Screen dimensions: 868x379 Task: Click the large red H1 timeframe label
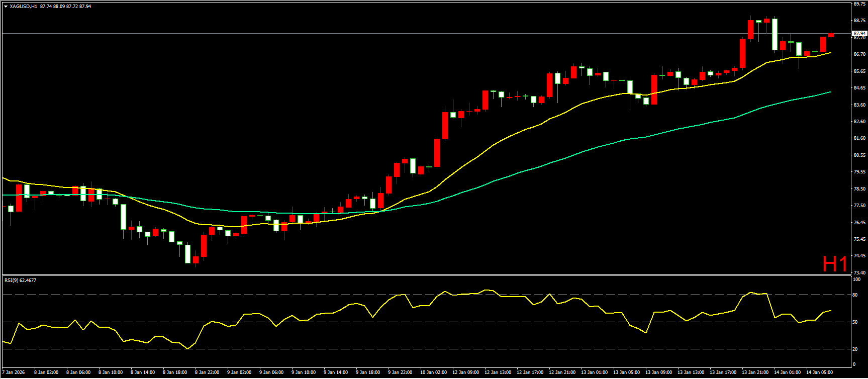pos(834,264)
